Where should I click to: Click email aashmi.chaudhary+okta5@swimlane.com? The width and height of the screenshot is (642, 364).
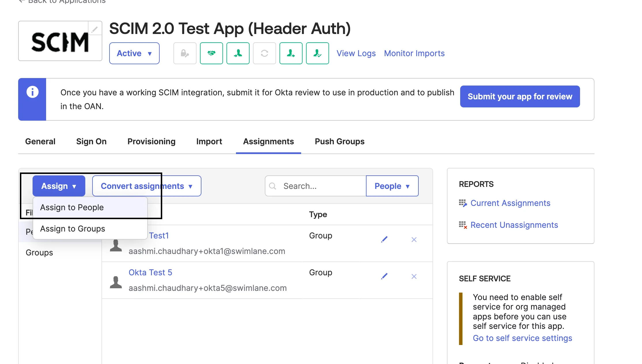tap(208, 288)
